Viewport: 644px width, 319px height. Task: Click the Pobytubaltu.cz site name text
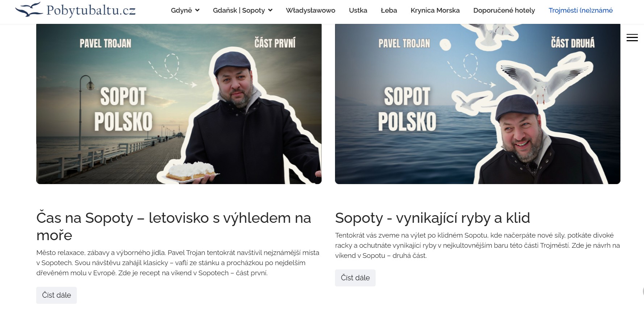pos(91,10)
